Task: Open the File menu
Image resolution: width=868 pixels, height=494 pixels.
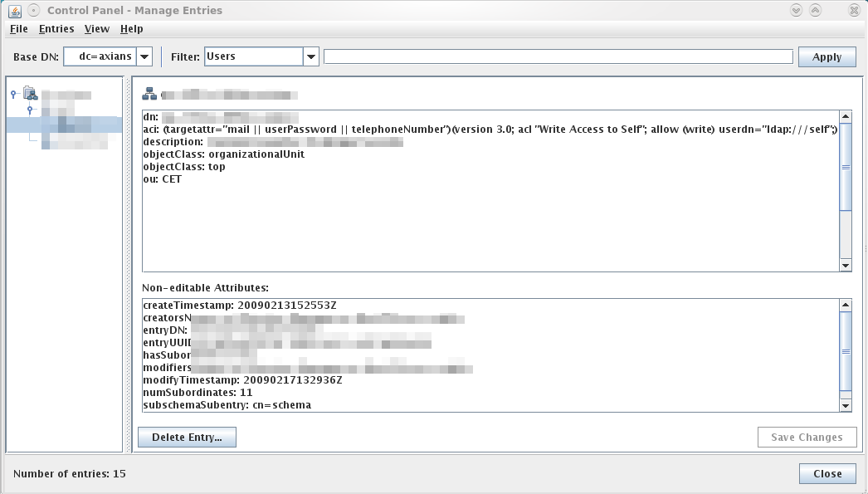Action: 18,29
